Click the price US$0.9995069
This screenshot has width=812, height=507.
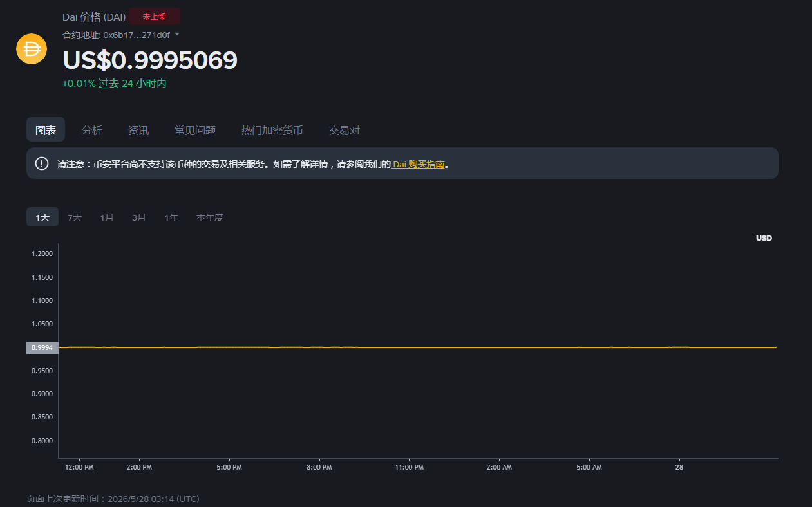tap(150, 60)
